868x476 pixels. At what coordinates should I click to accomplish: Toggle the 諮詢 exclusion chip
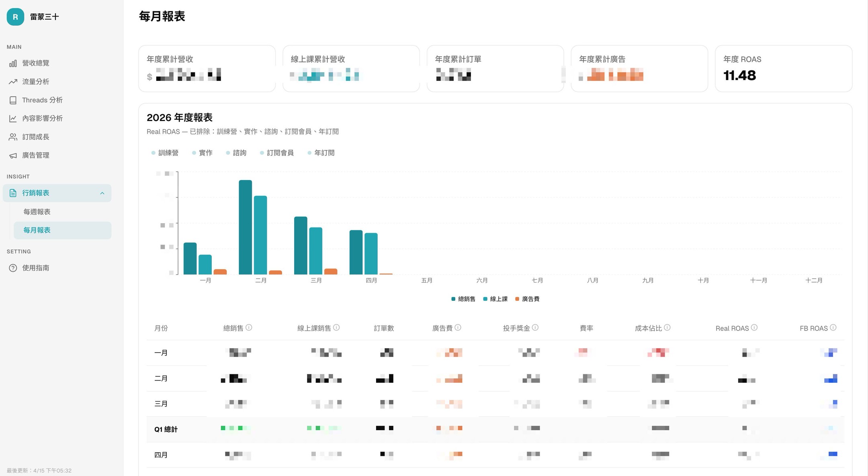pyautogui.click(x=236, y=153)
